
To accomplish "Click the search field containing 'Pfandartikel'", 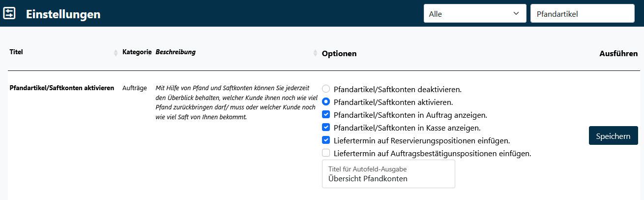I will coord(582,14).
